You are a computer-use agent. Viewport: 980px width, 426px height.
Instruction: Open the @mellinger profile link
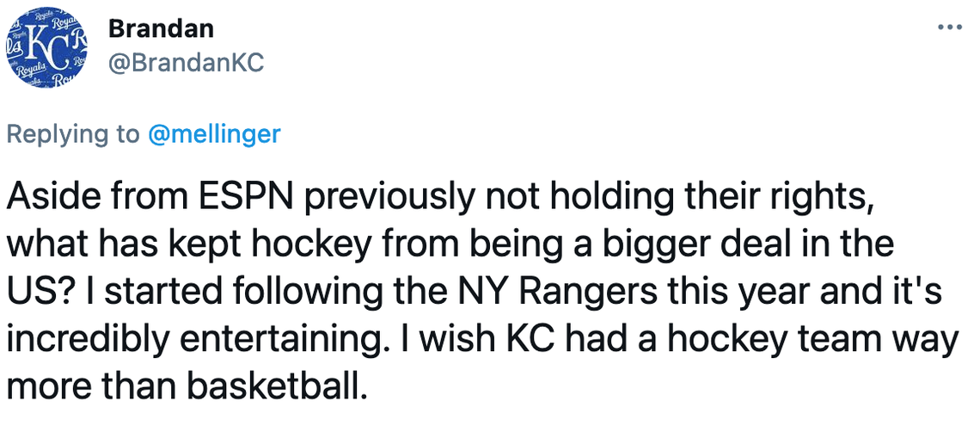point(214,134)
